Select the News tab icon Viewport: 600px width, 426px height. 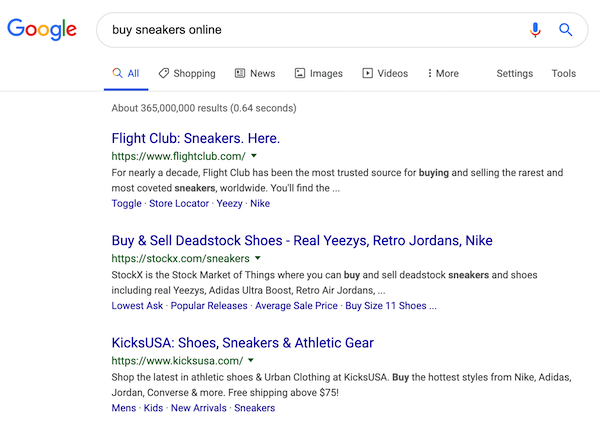[x=240, y=73]
